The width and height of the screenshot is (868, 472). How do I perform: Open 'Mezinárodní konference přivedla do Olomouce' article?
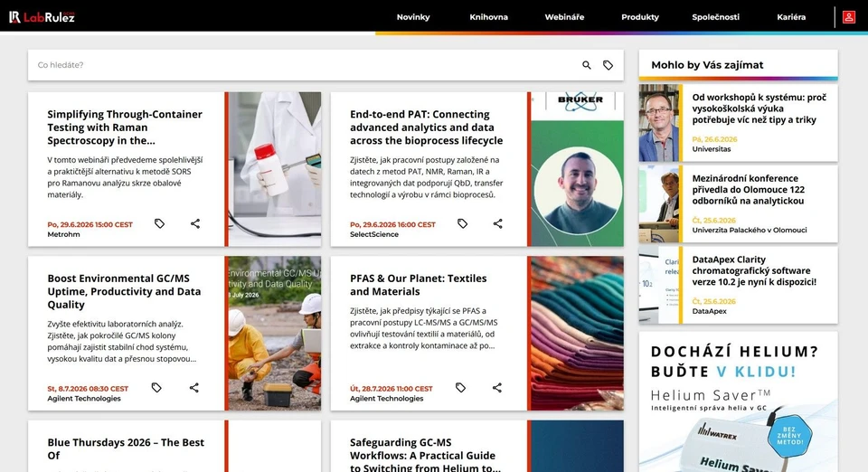tap(749, 189)
